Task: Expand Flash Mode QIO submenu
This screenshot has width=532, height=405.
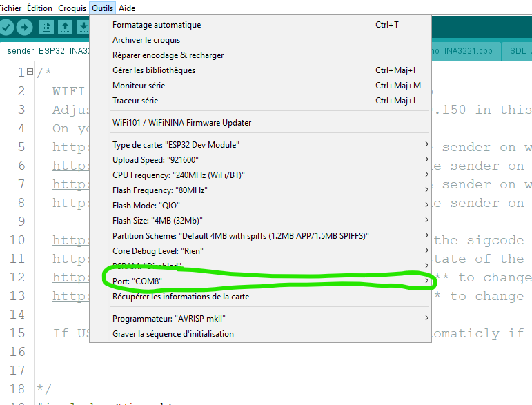Action: [x=260, y=206]
